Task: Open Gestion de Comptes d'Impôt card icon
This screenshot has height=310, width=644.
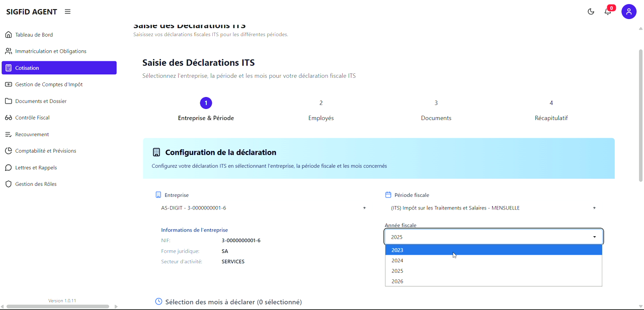Action: [x=8, y=84]
